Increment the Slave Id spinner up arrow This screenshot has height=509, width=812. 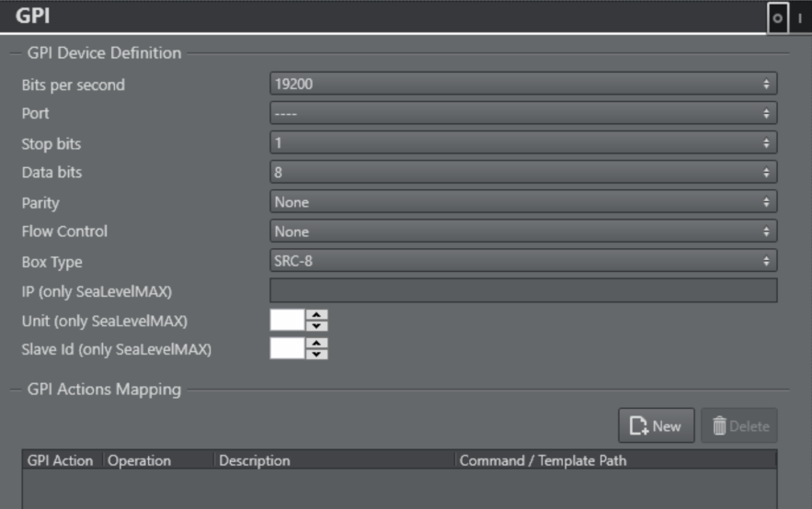click(316, 344)
